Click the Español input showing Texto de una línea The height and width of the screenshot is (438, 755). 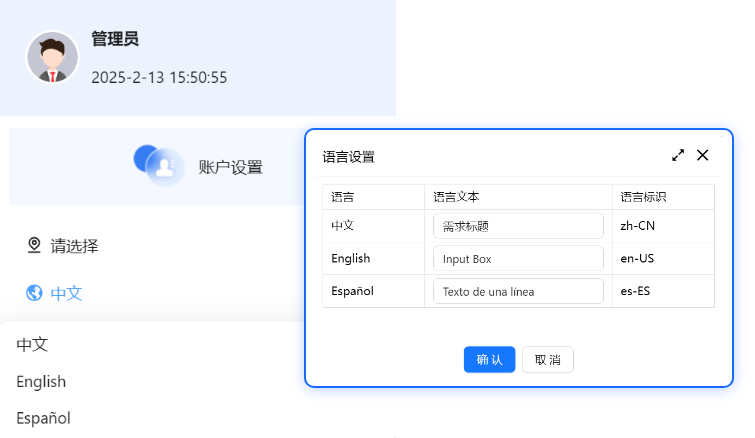pos(518,291)
